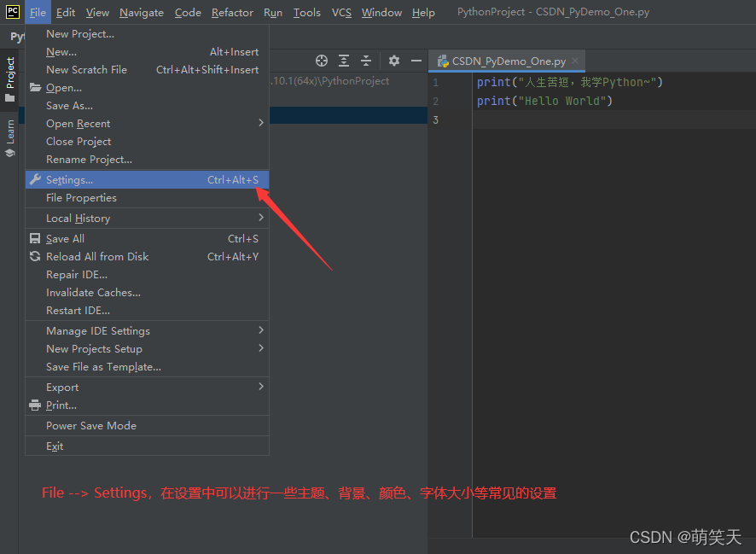The width and height of the screenshot is (756, 554).
Task: Select Save All in the menu
Action: 65,239
